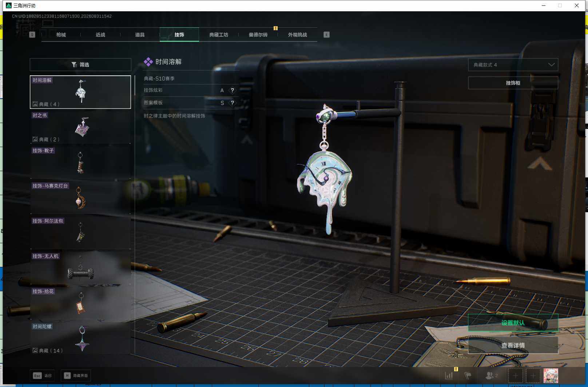Switch to the 外观挑战 tab
This screenshot has width=588, height=387.
pyautogui.click(x=298, y=35)
